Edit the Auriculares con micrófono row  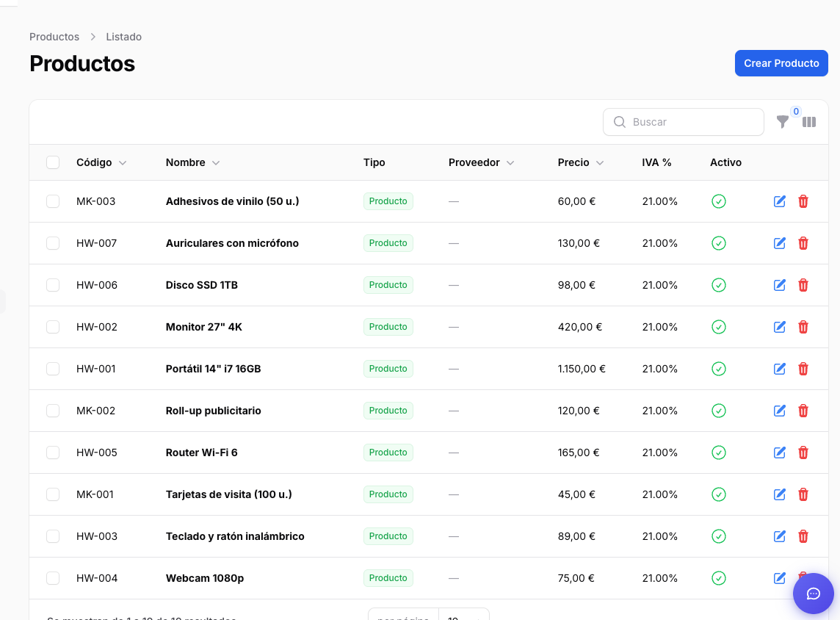[x=780, y=243]
